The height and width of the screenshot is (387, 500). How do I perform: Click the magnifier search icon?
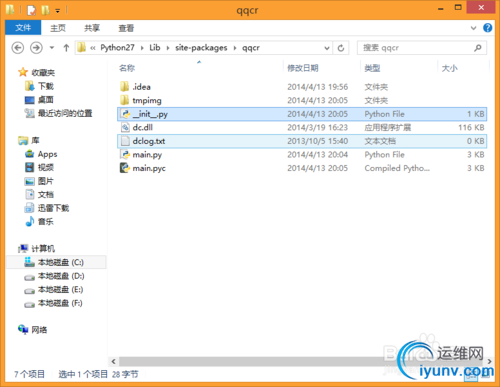(478, 48)
